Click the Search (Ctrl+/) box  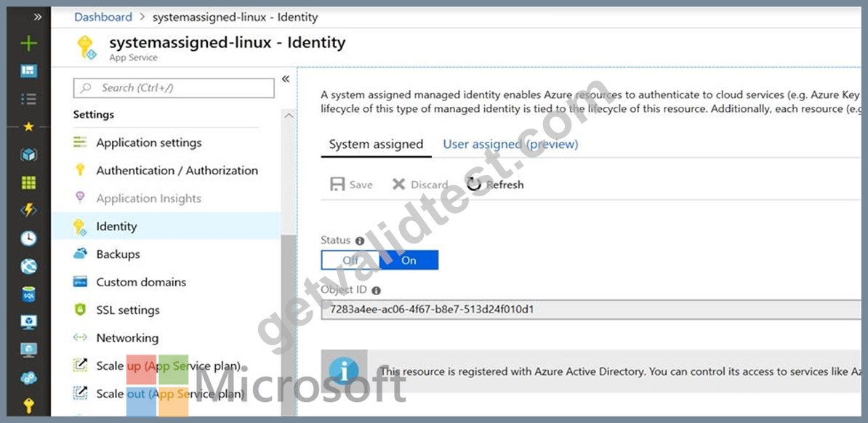(x=174, y=88)
